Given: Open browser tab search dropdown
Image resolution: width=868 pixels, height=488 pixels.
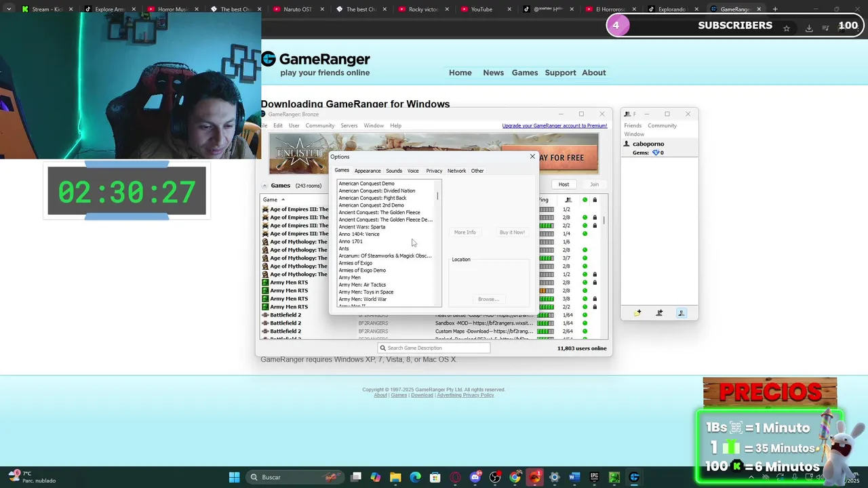Looking at the screenshot, I should (9, 9).
